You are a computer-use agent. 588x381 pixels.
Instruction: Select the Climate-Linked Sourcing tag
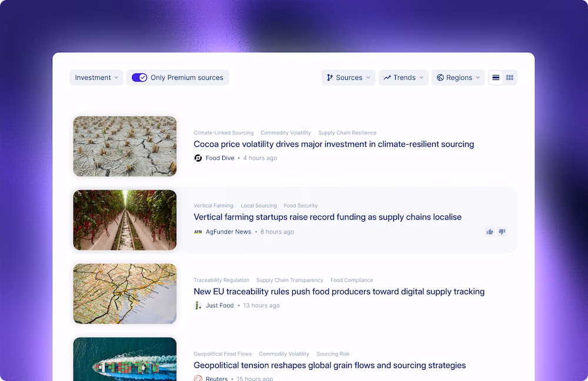pos(223,133)
